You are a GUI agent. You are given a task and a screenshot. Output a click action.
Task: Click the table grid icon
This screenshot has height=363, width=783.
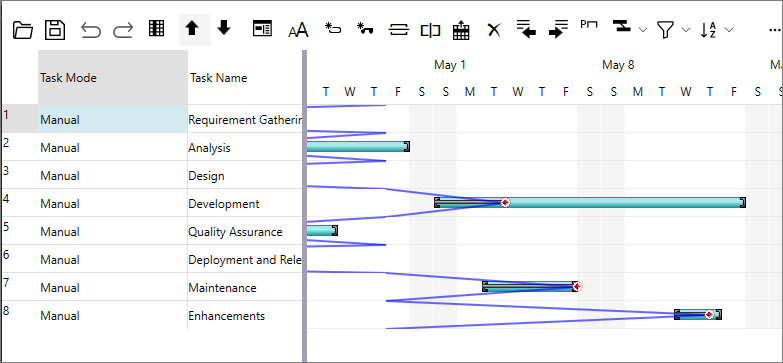click(157, 28)
